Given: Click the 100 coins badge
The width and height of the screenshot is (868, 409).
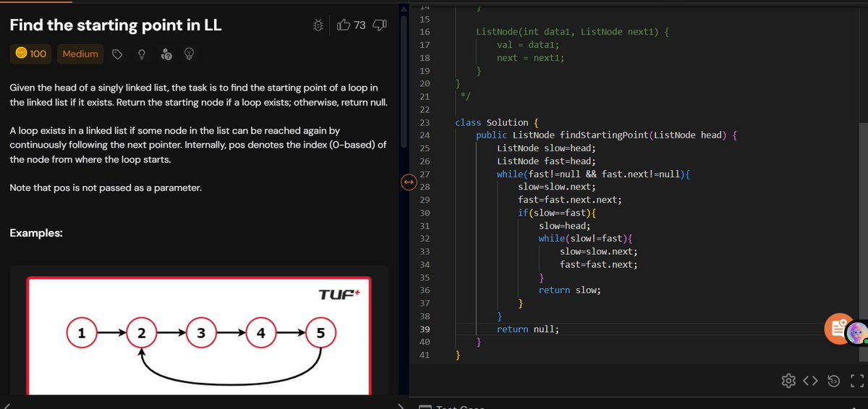Looking at the screenshot, I should point(30,54).
